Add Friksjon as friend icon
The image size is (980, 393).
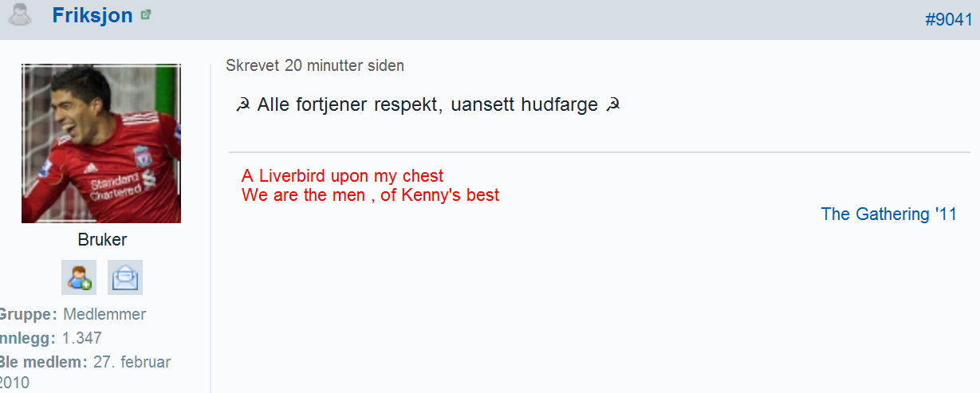79,277
